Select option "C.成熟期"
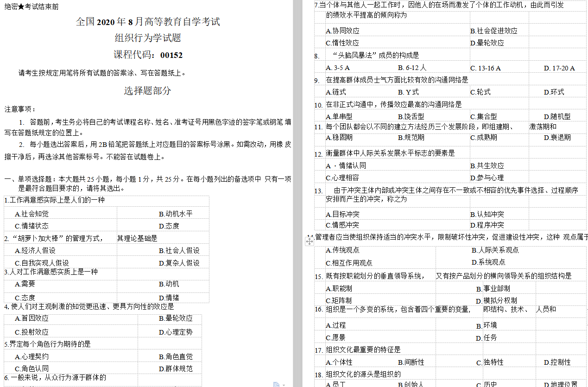This screenshot has height=387, width=588. coord(483,138)
